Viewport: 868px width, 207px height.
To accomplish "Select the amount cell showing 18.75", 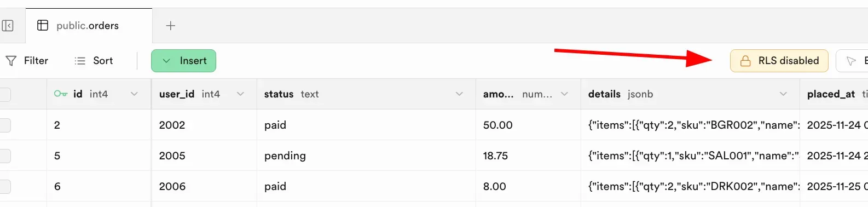I will (528, 156).
